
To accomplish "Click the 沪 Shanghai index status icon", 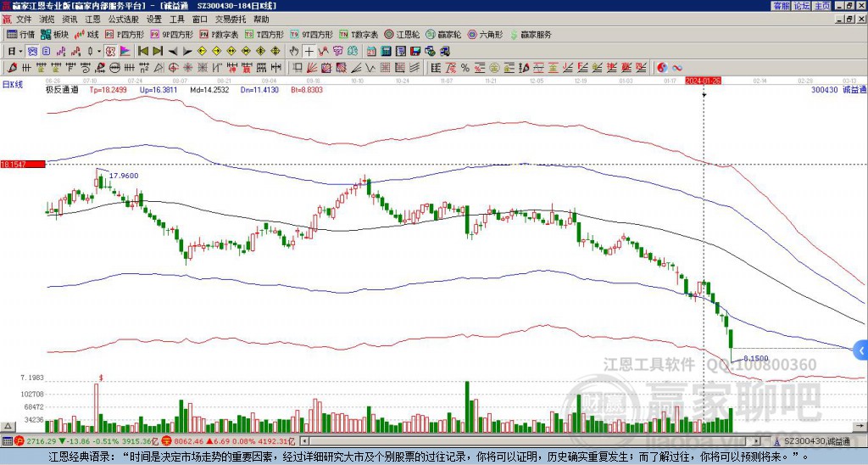I will [19, 441].
